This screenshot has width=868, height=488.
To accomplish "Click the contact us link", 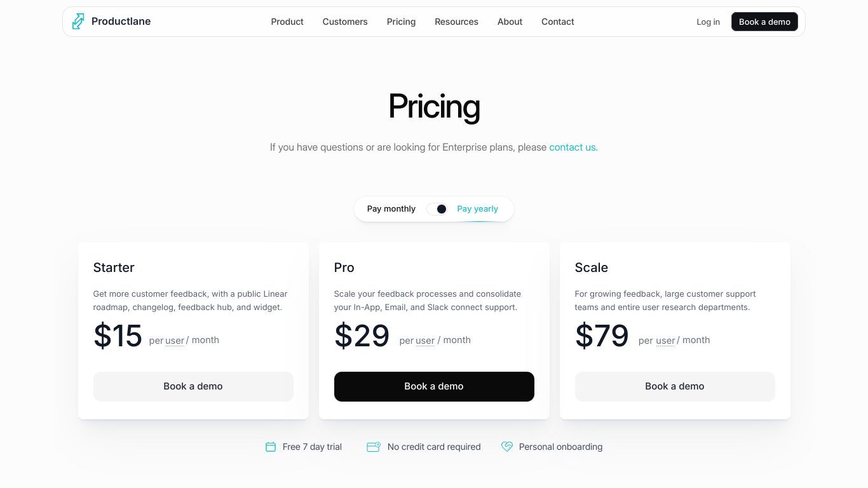I will (573, 147).
